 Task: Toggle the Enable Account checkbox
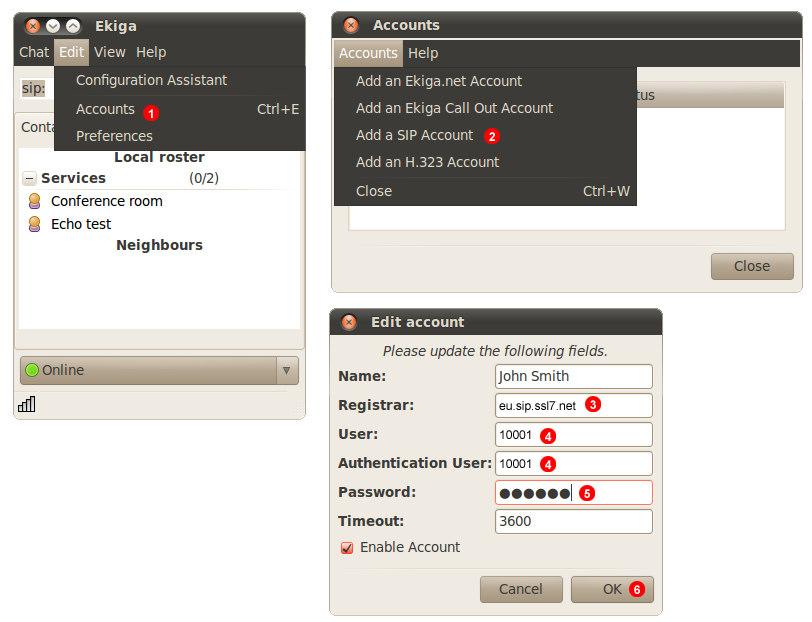click(x=347, y=548)
